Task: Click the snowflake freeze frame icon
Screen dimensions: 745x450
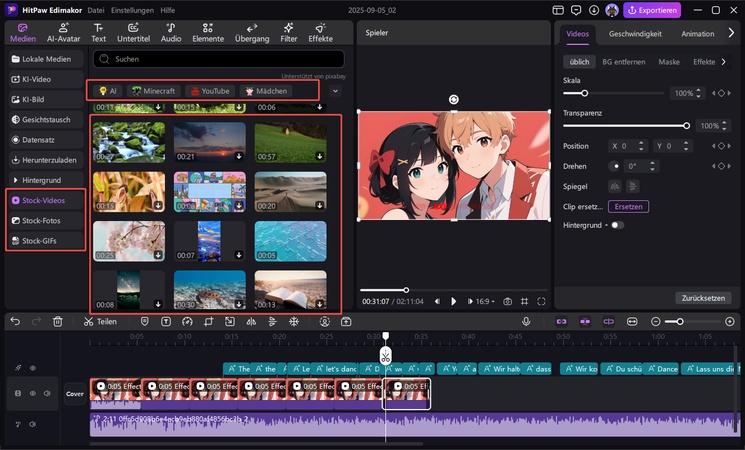Action: pyautogui.click(x=294, y=322)
